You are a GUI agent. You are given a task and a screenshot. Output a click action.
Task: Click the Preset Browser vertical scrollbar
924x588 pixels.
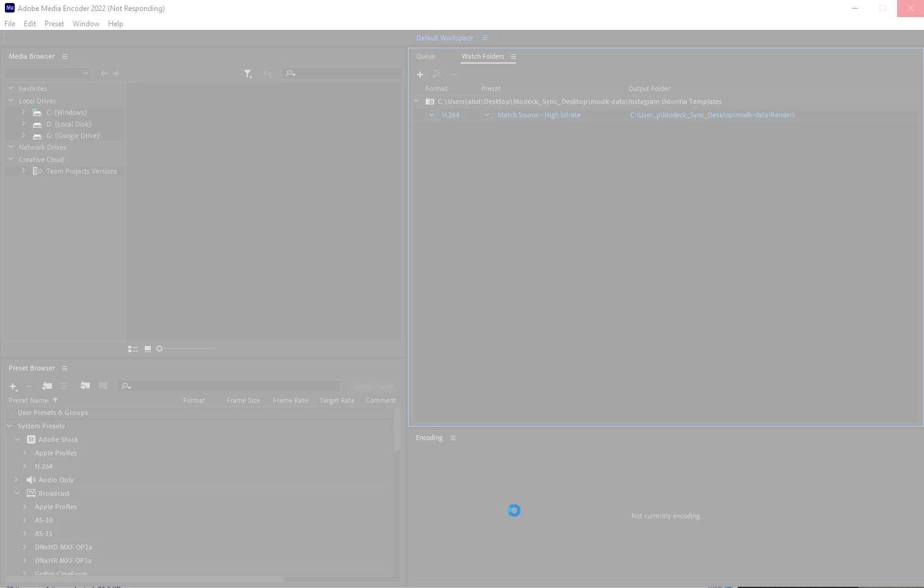click(x=397, y=430)
